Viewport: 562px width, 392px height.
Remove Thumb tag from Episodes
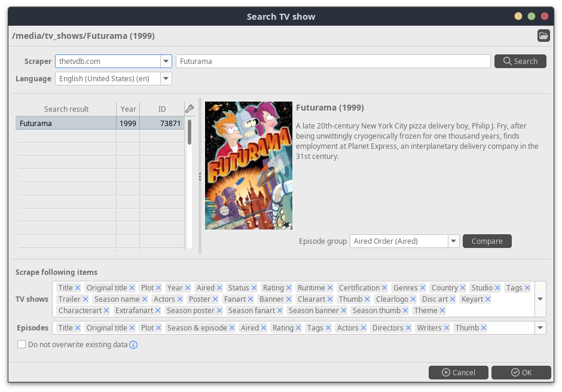click(484, 328)
